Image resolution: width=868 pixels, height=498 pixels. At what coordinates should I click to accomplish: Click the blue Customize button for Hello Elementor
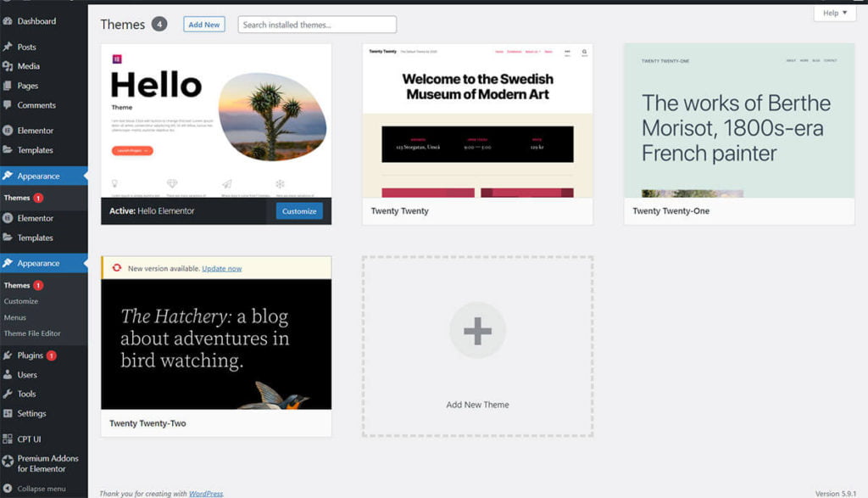[x=299, y=211]
